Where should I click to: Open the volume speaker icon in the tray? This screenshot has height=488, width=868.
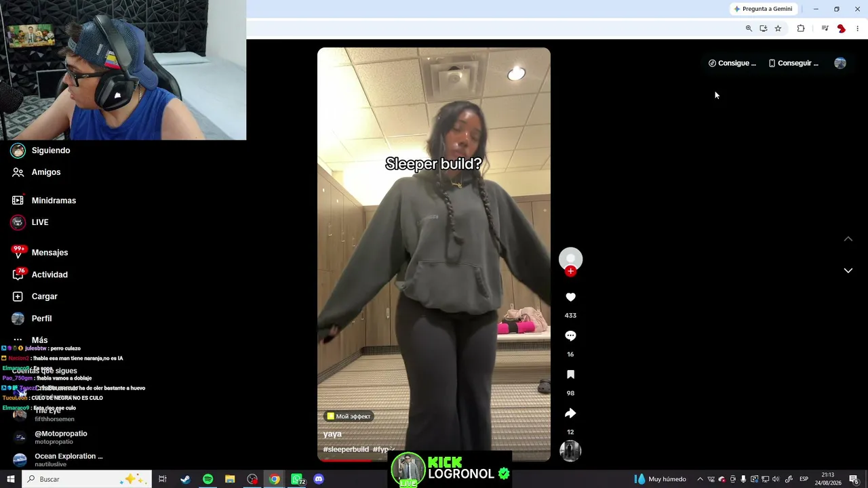pyautogui.click(x=776, y=479)
